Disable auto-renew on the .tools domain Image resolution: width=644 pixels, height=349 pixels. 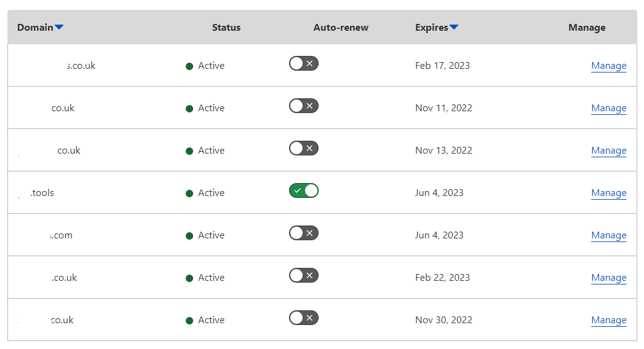[304, 191]
